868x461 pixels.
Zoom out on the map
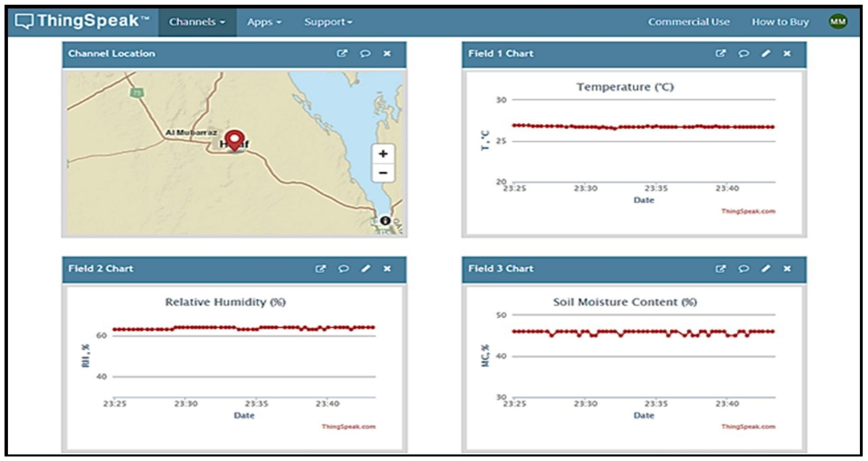(x=383, y=173)
